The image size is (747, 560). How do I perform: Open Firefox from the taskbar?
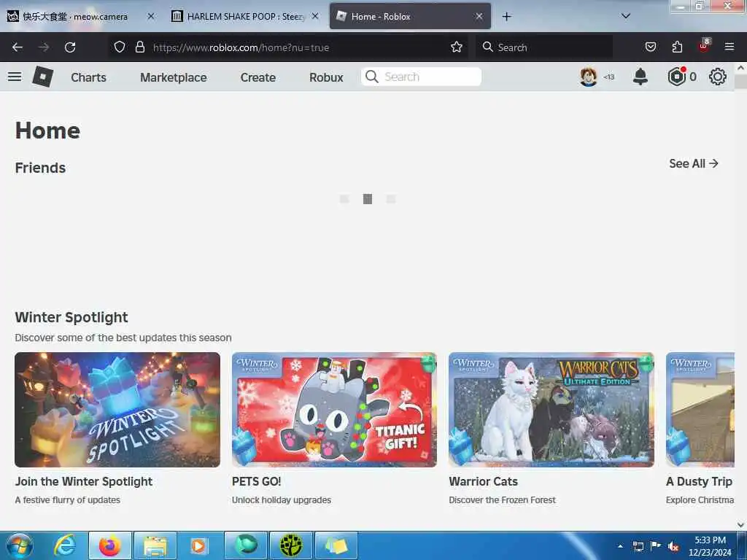pos(110,545)
